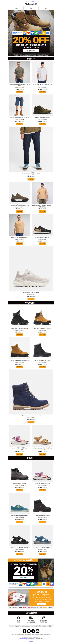
Task: Click the white MOTION ACCESS sneaker image
Action: pyautogui.click(x=31, y=269)
